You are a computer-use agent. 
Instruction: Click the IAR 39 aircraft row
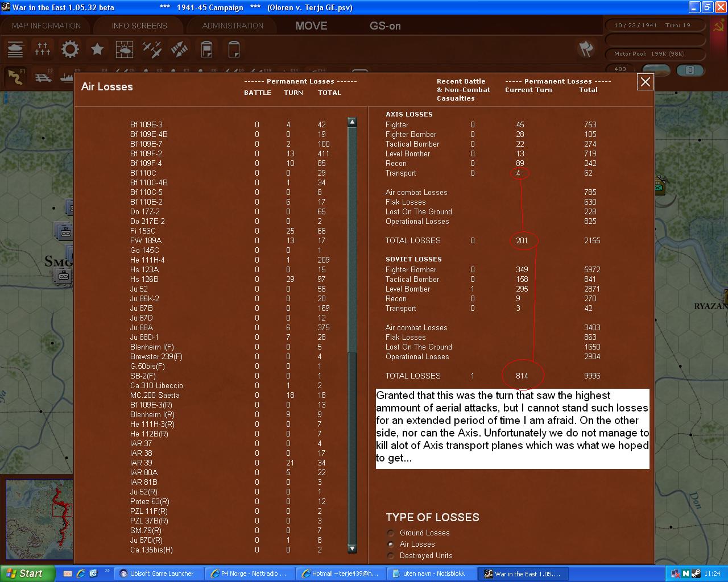(x=231, y=463)
